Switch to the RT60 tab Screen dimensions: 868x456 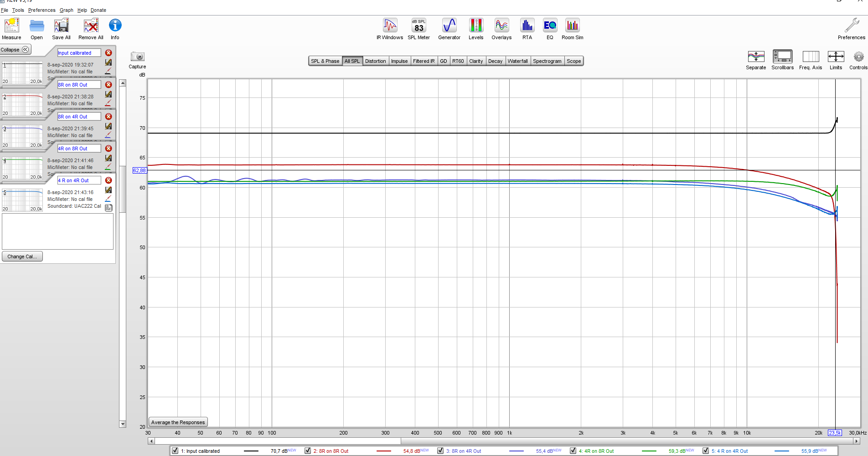click(x=458, y=61)
